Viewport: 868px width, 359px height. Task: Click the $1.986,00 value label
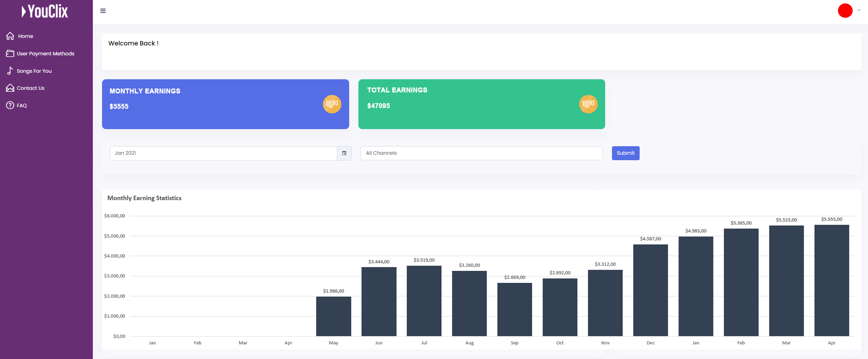[333, 291]
